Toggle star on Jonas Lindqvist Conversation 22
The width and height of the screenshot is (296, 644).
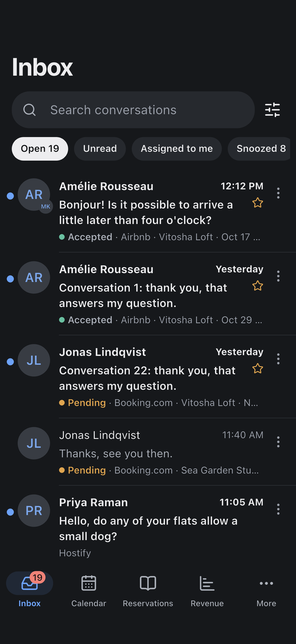tap(258, 369)
